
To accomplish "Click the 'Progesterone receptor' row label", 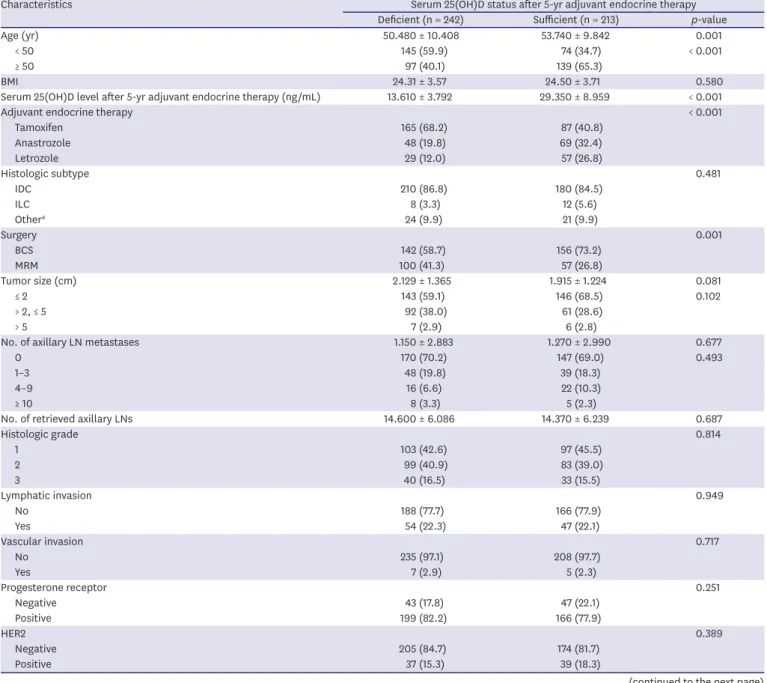I will coord(53,588).
